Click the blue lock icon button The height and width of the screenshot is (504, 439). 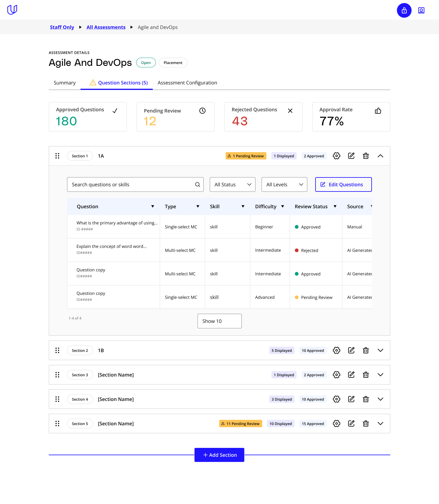click(x=404, y=10)
